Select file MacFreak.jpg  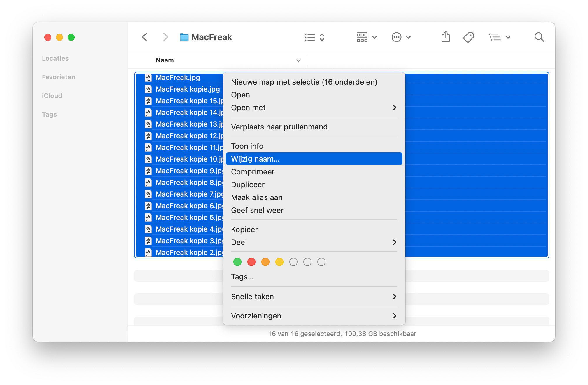pos(178,78)
